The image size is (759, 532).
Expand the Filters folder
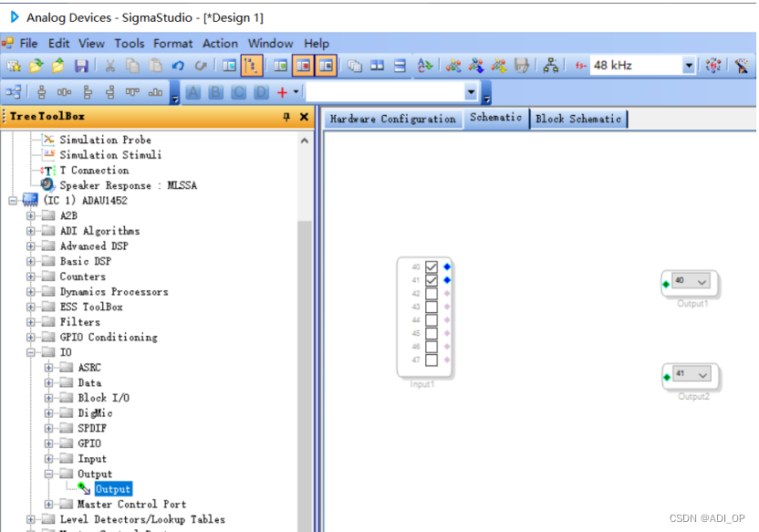pos(31,322)
